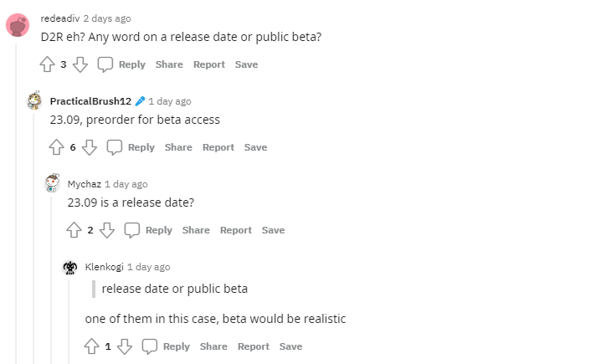Downvote redeadiv's comment about release date

[x=80, y=64]
